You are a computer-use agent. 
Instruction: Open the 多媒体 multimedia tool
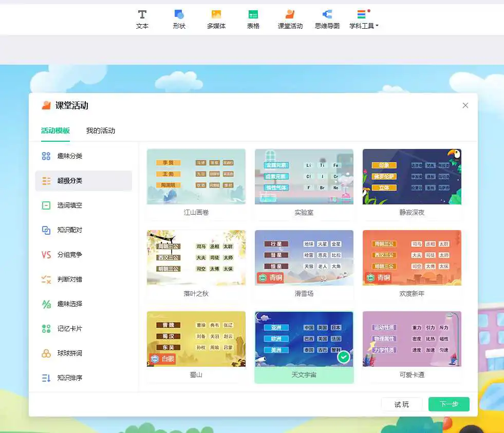click(x=216, y=20)
